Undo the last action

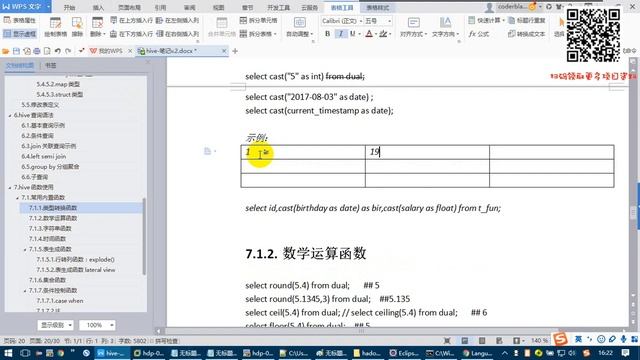[x=58, y=51]
